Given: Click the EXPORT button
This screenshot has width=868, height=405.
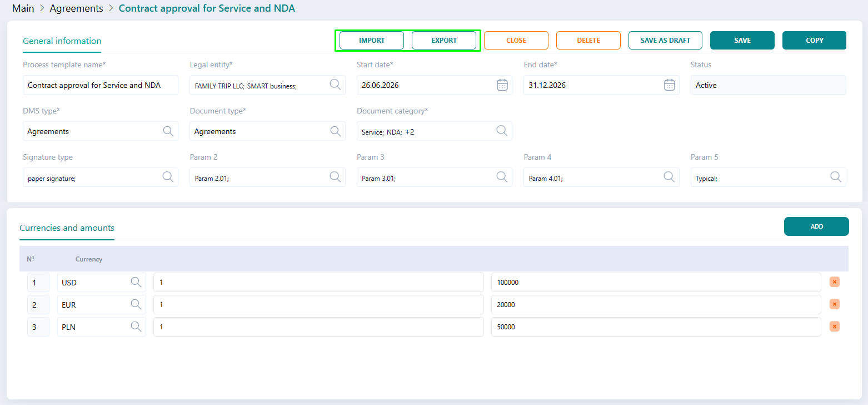Looking at the screenshot, I should click(x=444, y=41).
